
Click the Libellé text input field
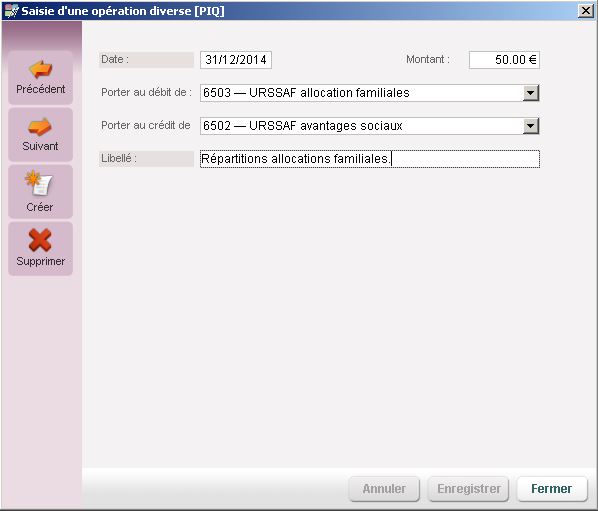[370, 159]
